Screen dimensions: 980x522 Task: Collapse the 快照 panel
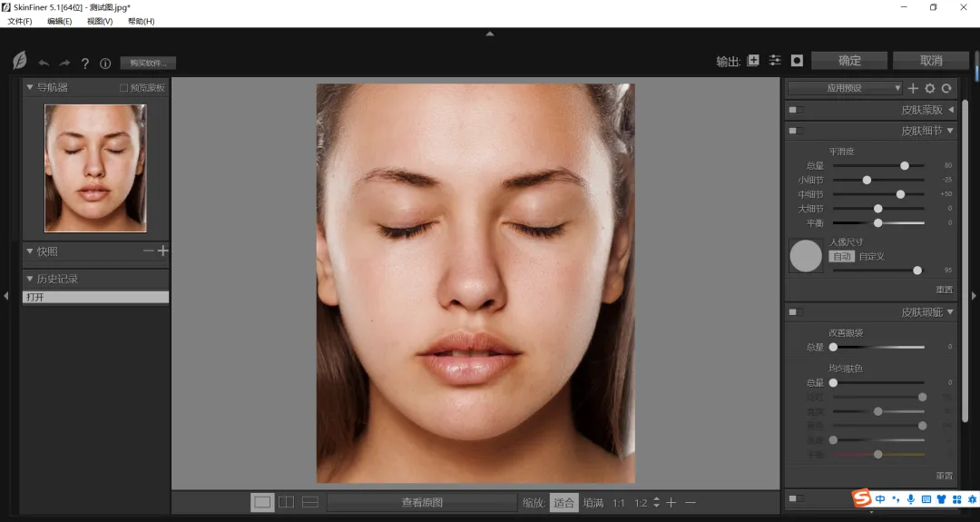29,251
